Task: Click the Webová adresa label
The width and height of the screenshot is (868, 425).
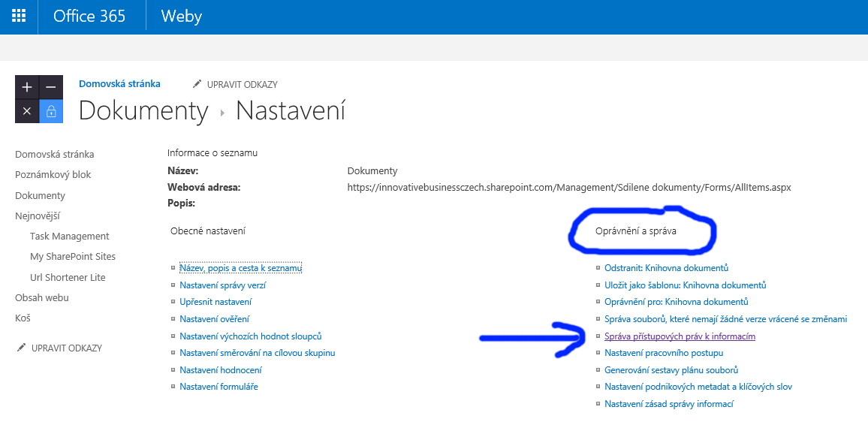Action: tap(203, 188)
